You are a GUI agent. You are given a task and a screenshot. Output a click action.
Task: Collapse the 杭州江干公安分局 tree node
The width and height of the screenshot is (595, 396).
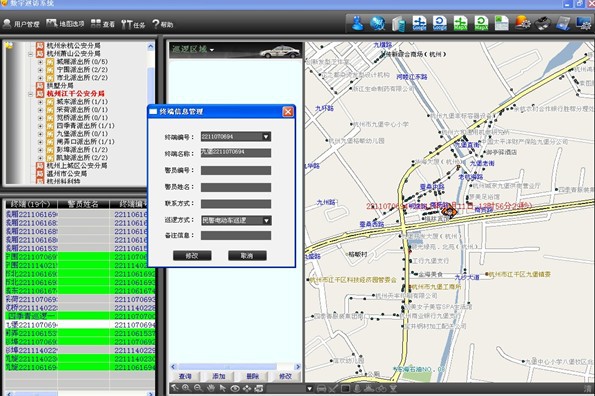tap(30, 94)
